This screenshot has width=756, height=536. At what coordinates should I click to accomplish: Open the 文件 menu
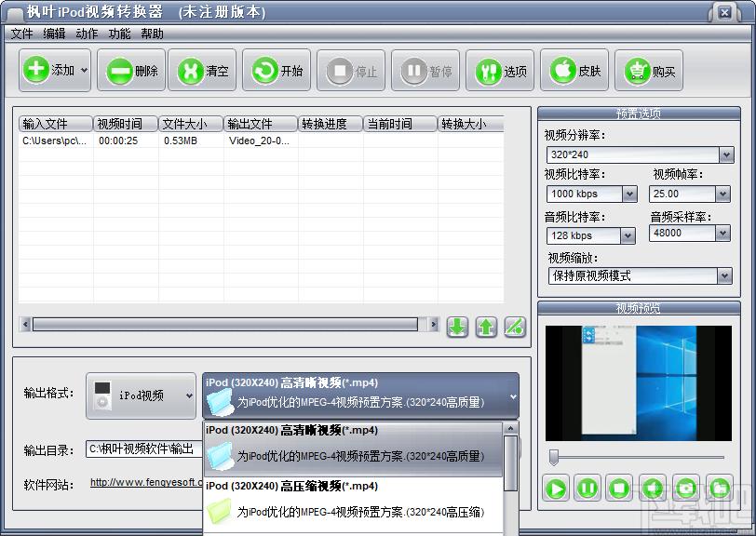tap(21, 33)
